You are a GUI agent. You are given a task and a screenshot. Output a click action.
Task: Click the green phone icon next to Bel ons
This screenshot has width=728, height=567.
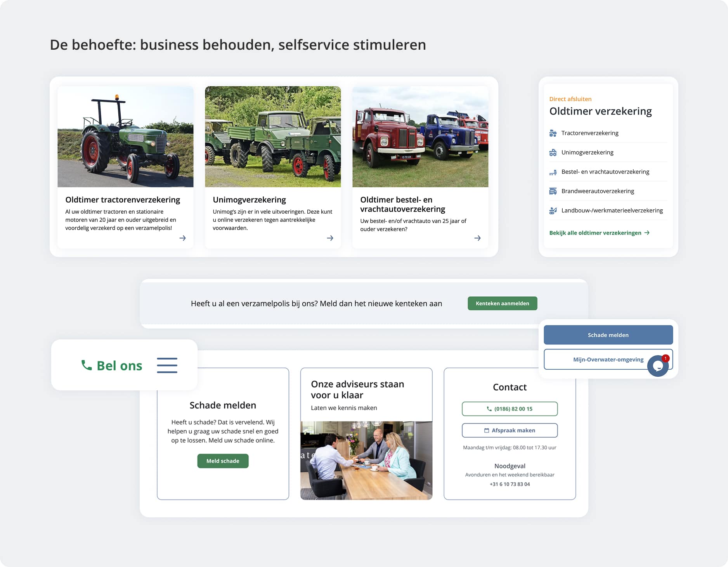coord(86,365)
